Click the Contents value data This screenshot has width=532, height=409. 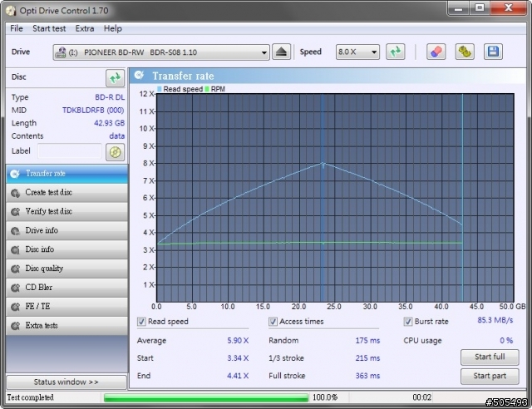tap(116, 136)
